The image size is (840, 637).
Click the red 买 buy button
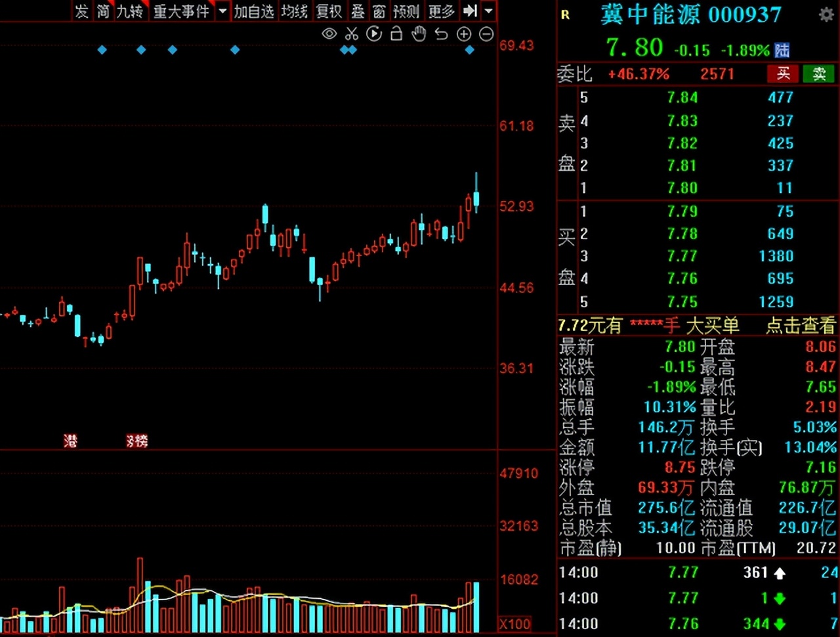pyautogui.click(x=783, y=74)
